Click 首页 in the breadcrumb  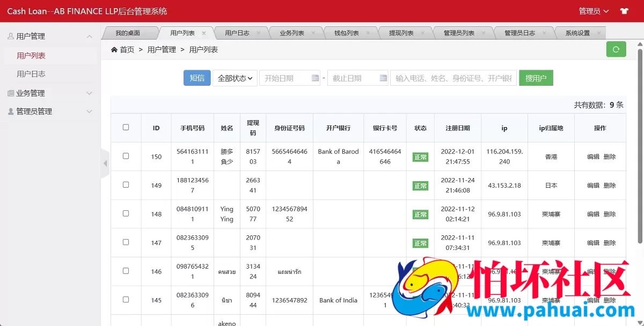coord(127,49)
